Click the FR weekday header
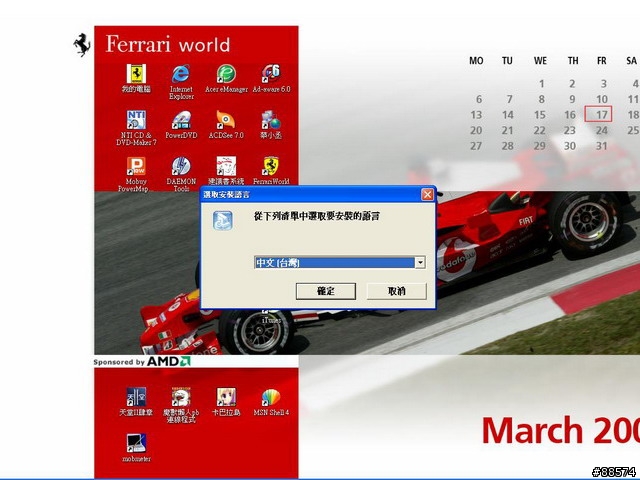This screenshot has height=480, width=640. 602,61
